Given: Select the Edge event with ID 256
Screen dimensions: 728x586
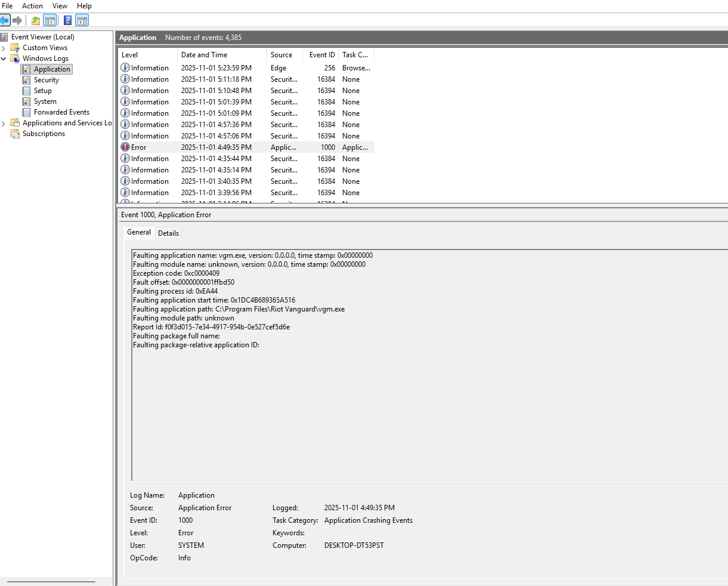Looking at the screenshot, I should [x=246, y=68].
